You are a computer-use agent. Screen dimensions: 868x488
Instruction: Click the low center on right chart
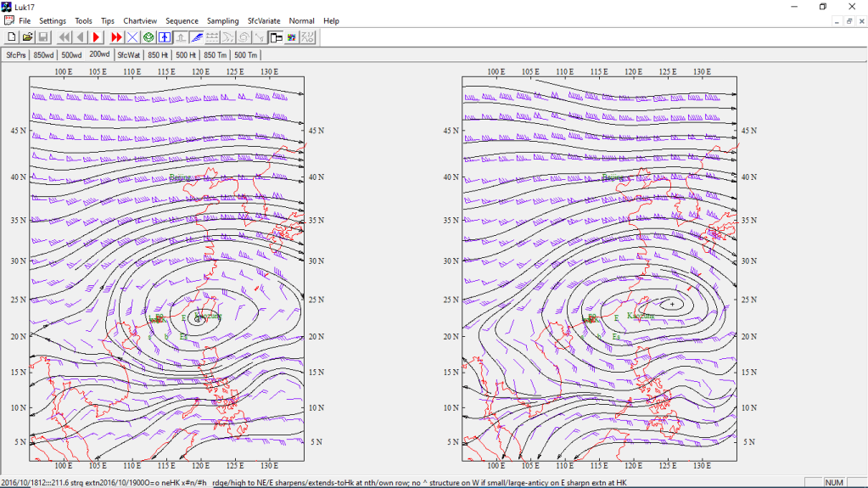pyautogui.click(x=672, y=303)
